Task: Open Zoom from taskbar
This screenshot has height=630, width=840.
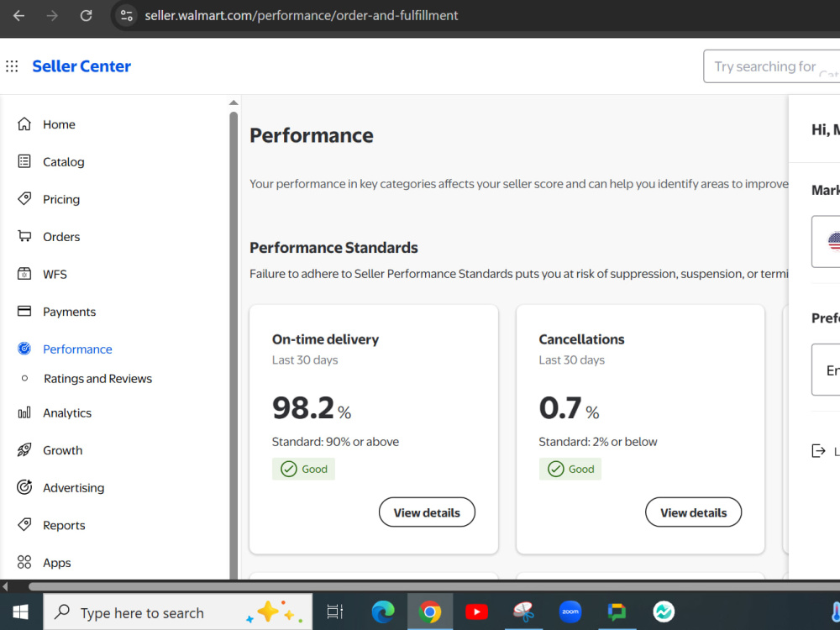Action: (570, 612)
